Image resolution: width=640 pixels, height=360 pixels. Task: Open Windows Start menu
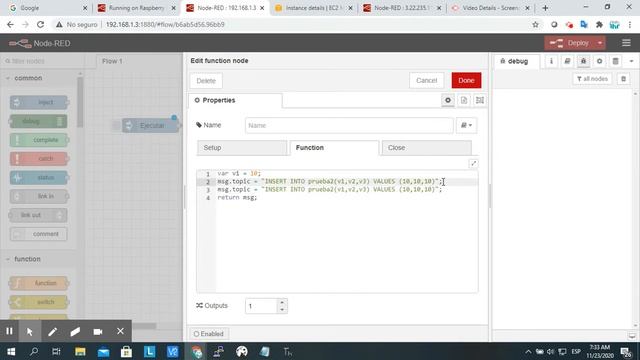point(11,351)
